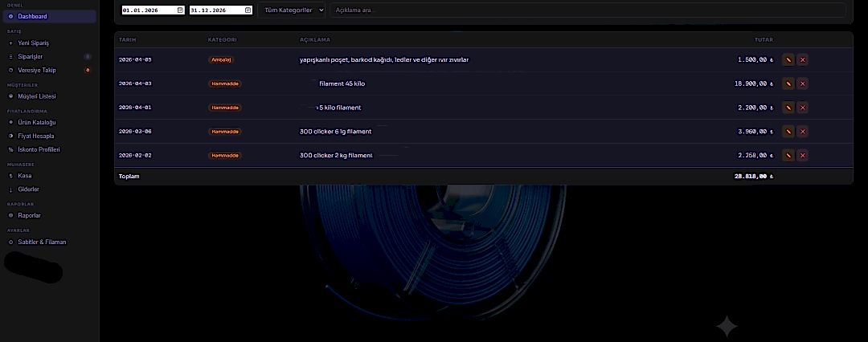The height and width of the screenshot is (342, 868).
Task: Click the amount 2.200,00 ₺
Action: click(755, 108)
